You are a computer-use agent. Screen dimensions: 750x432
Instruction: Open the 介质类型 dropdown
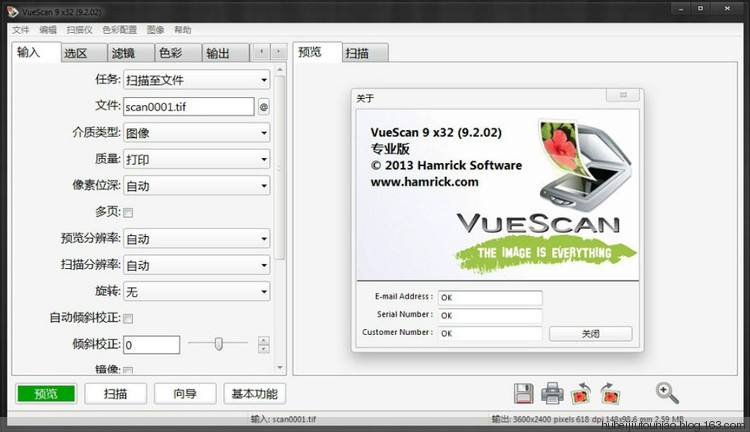pyautogui.click(x=197, y=133)
